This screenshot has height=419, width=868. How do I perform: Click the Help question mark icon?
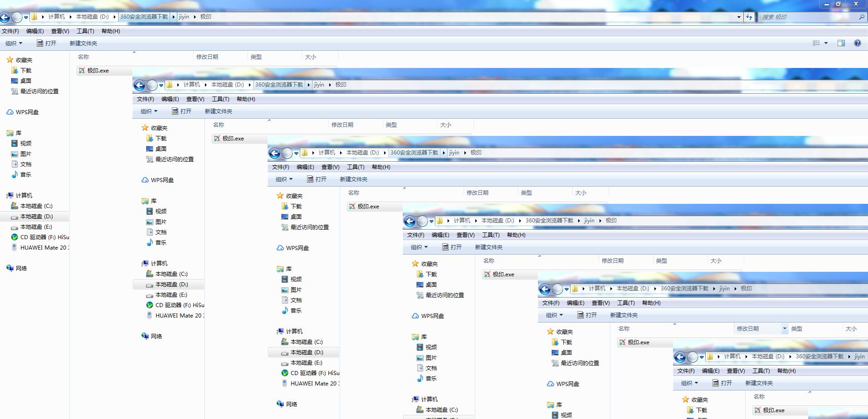tap(858, 43)
